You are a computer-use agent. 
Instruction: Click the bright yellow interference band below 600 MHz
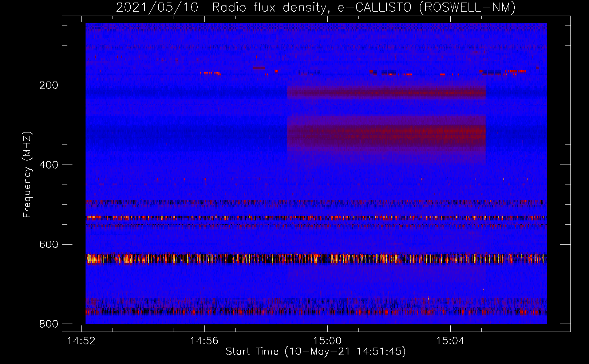click(x=316, y=258)
